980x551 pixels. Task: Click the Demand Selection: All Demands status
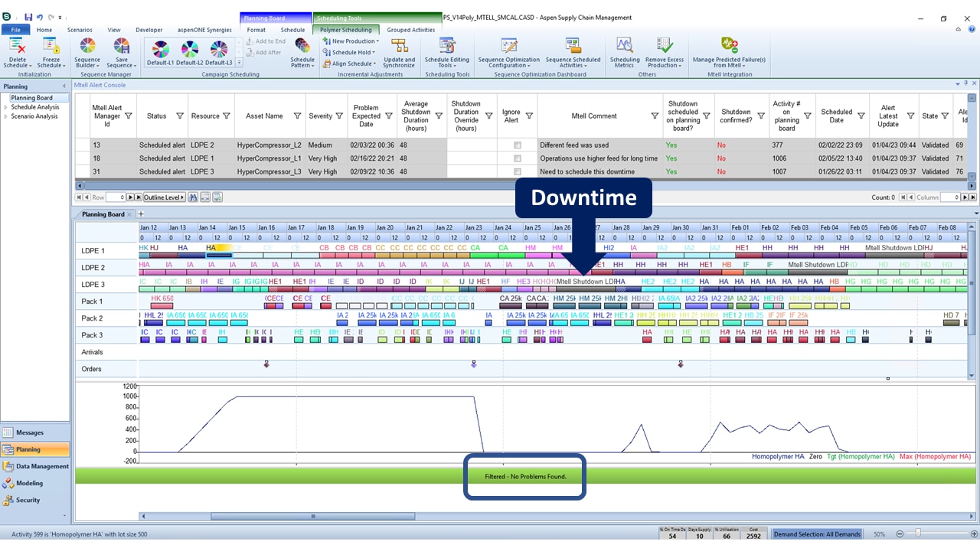pyautogui.click(x=817, y=533)
